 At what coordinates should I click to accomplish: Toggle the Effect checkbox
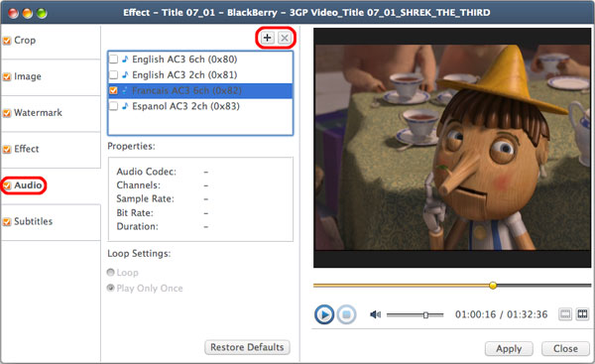coord(7,149)
